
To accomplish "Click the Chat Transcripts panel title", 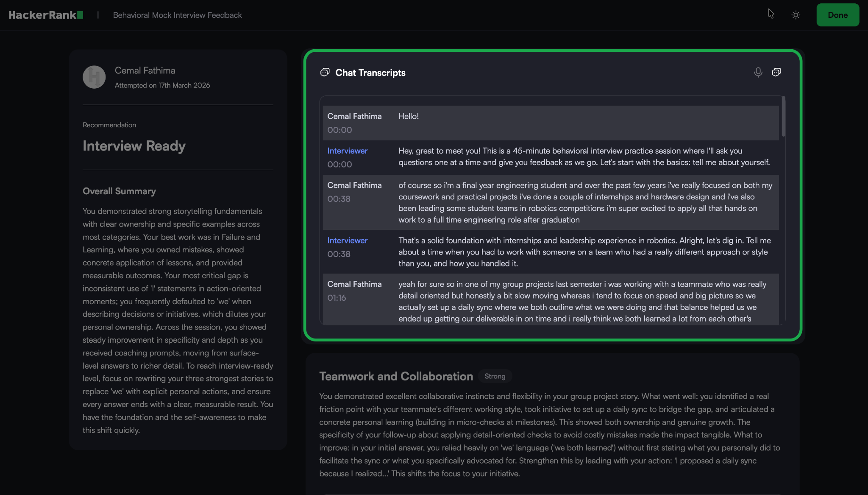I will click(370, 73).
